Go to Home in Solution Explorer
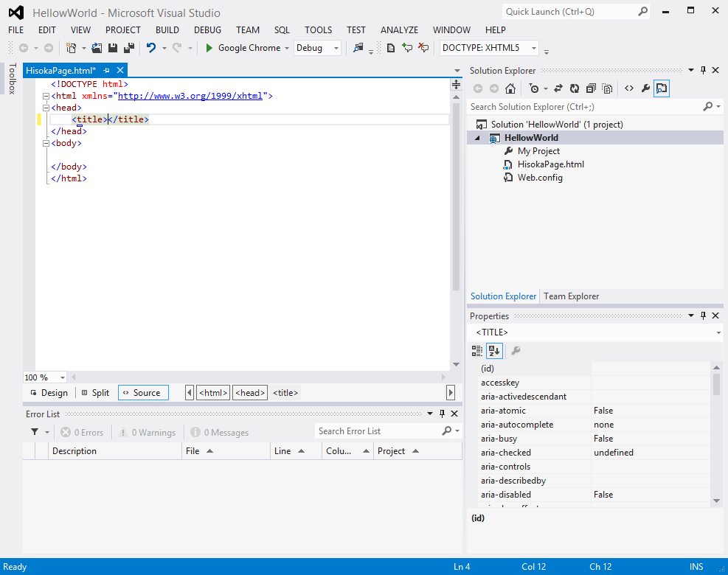 (x=510, y=88)
